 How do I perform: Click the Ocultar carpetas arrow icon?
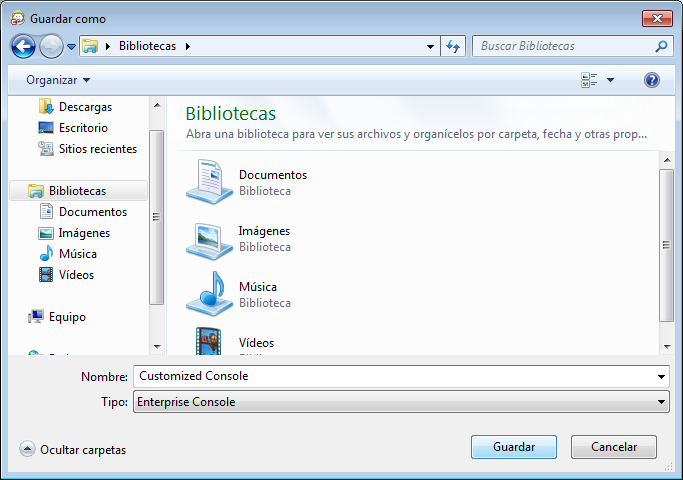[x=27, y=449]
